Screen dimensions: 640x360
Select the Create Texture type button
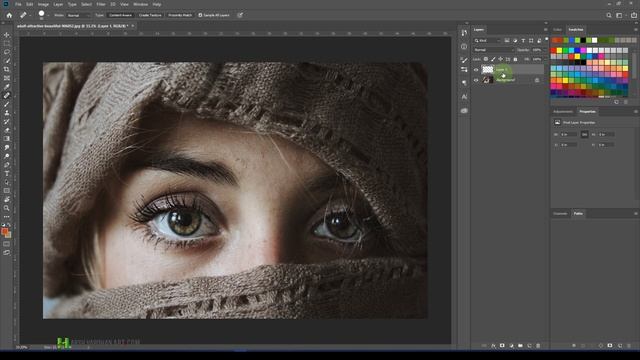coord(150,15)
